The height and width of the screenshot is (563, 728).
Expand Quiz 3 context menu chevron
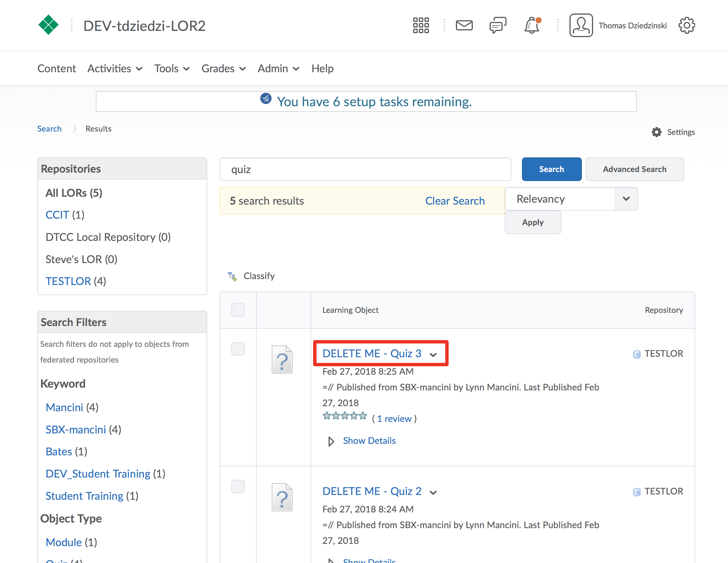pos(433,355)
